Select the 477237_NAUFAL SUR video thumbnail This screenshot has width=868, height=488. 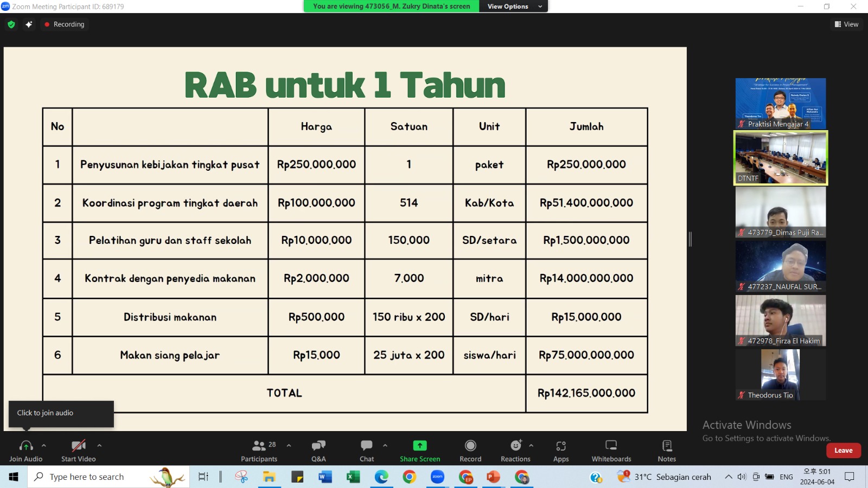coord(781,266)
